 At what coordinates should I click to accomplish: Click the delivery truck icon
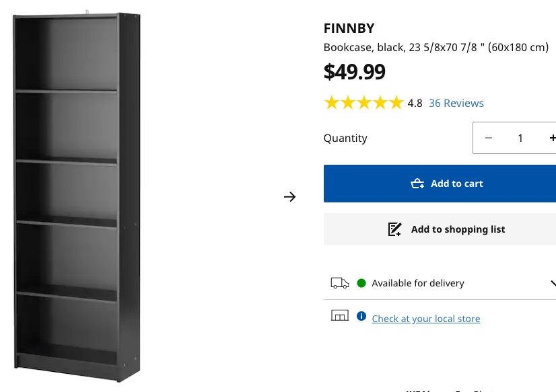click(x=340, y=283)
